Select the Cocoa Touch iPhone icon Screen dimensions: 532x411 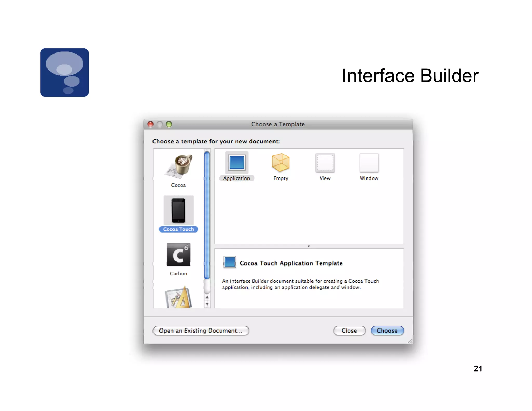pyautogui.click(x=178, y=210)
